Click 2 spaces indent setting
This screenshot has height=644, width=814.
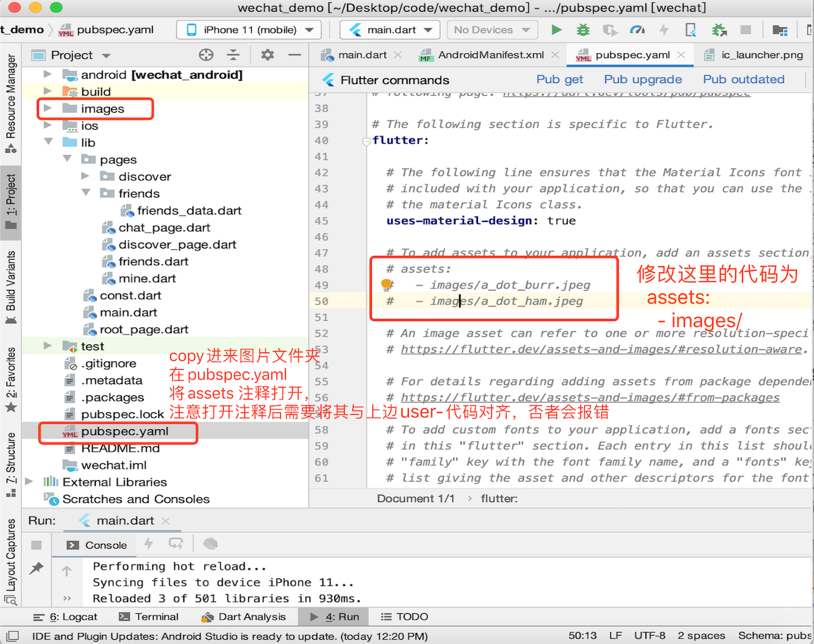[701, 636]
